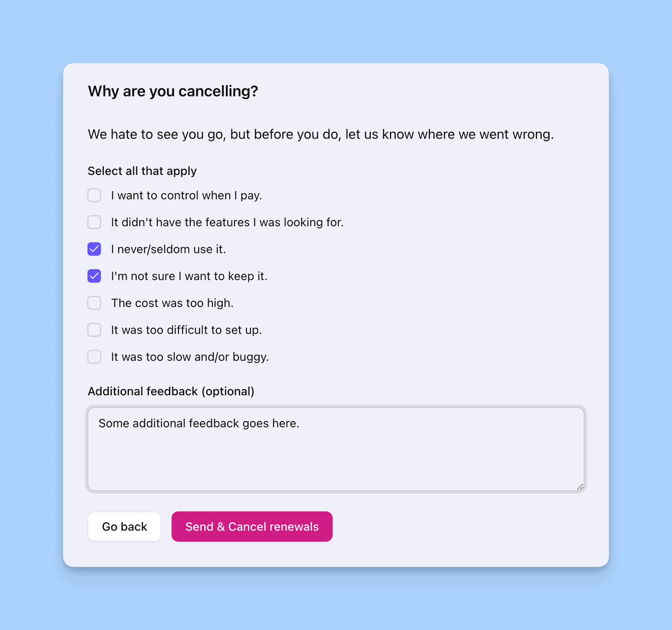Image resolution: width=672 pixels, height=630 pixels.
Task: Tick the missing features checkbox
Action: (x=94, y=222)
